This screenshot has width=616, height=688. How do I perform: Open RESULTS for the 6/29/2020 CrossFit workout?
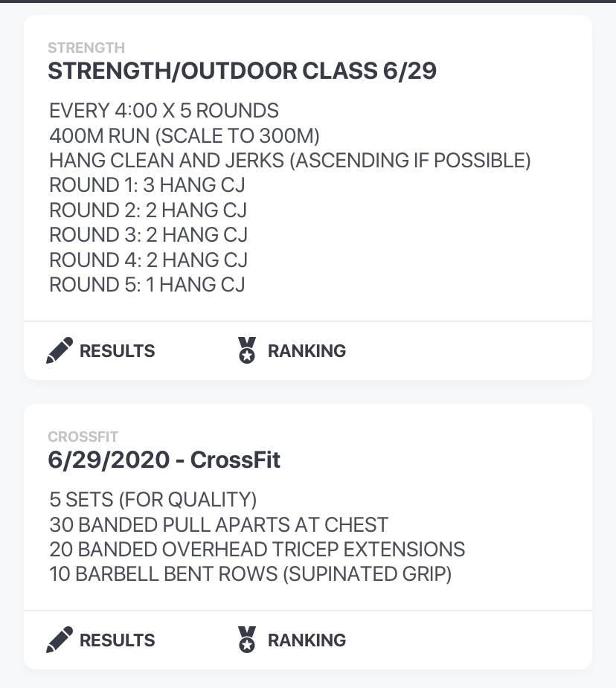point(117,640)
